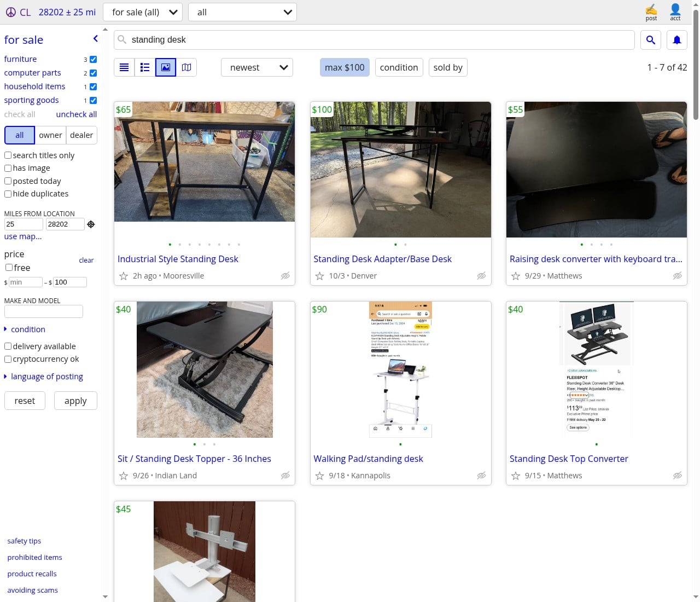This screenshot has width=700, height=602.
Task: Click the minimum price input field
Action: (25, 282)
